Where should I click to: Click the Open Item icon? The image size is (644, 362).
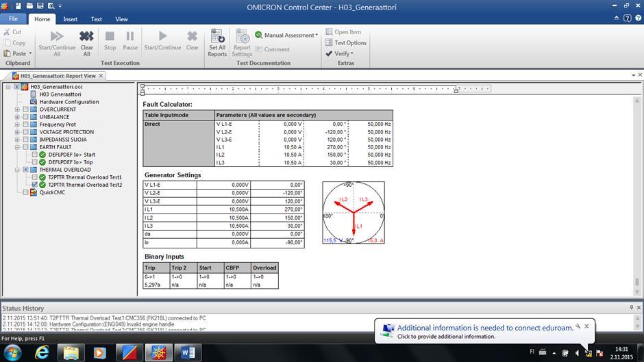click(x=329, y=31)
